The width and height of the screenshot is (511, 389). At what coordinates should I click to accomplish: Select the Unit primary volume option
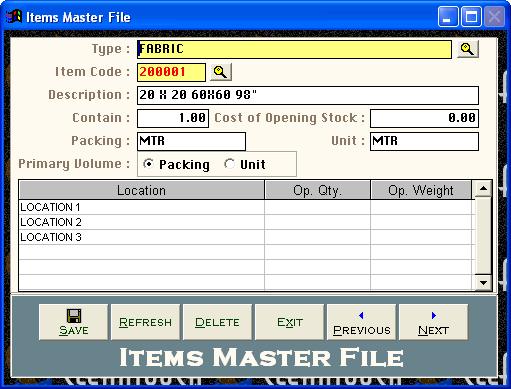point(245,164)
